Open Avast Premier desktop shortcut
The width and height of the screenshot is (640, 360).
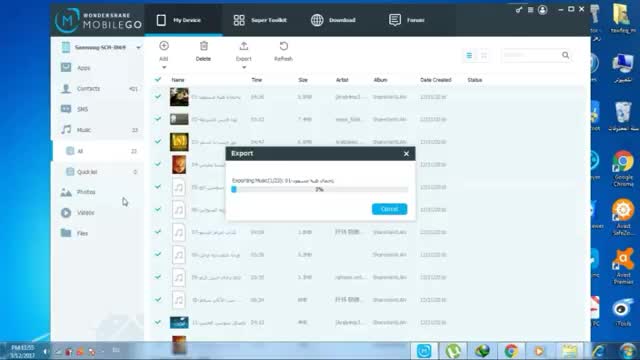tap(623, 266)
